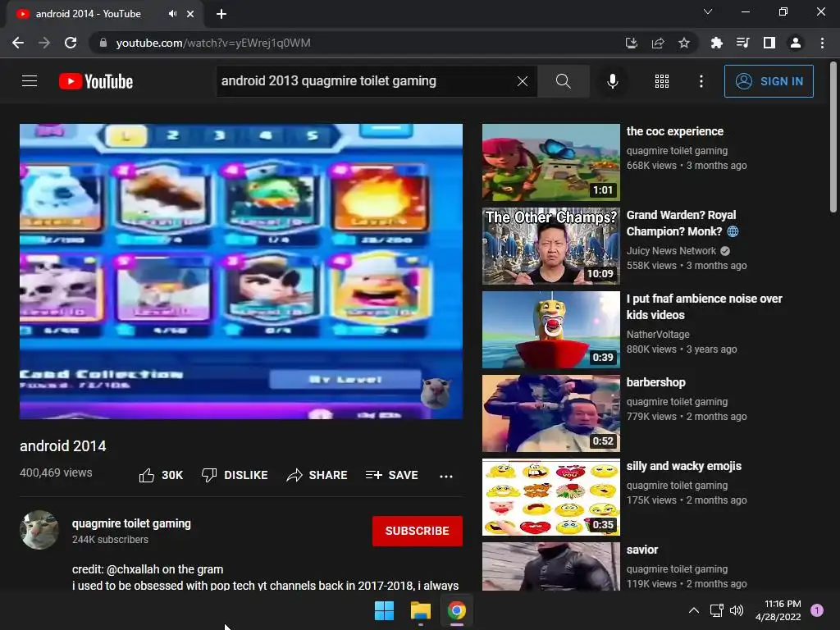Bookmark this tab with star icon
Viewport: 840px width, 630px height.
coord(683,43)
